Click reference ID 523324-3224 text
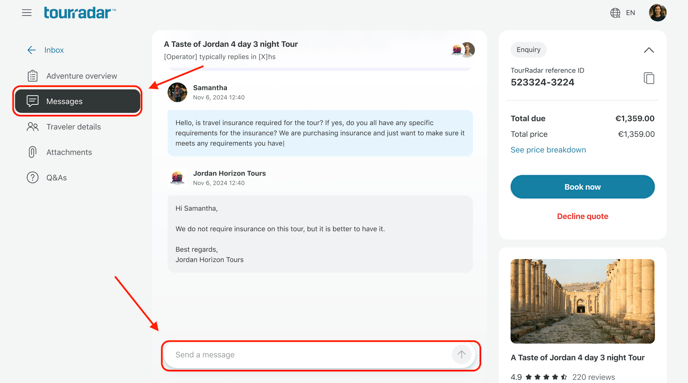This screenshot has width=688, height=383. 542,82
